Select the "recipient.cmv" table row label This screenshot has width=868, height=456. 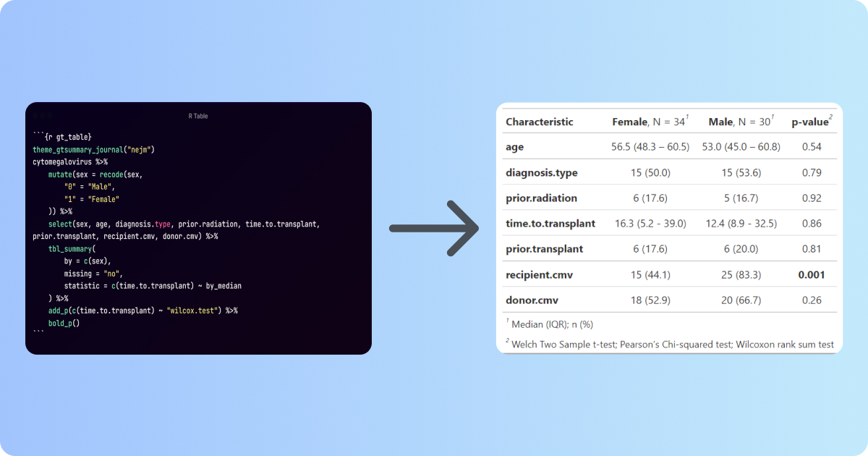[x=539, y=275]
